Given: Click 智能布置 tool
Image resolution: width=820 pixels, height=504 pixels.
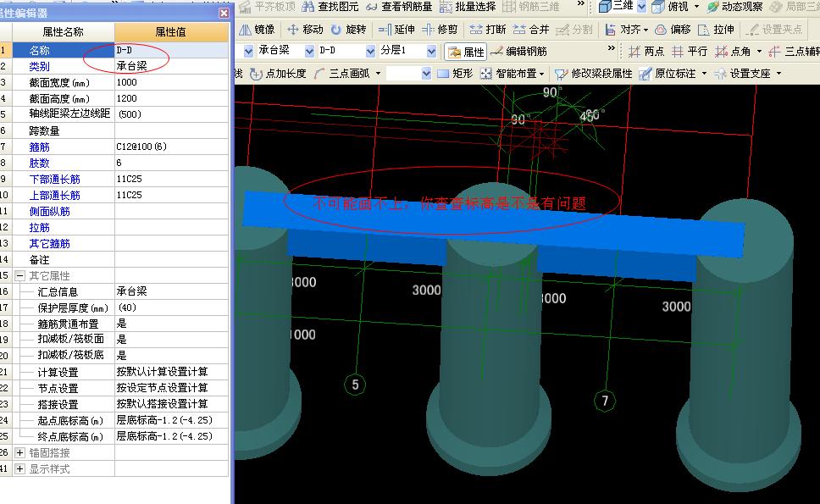Looking at the screenshot, I should [x=512, y=74].
